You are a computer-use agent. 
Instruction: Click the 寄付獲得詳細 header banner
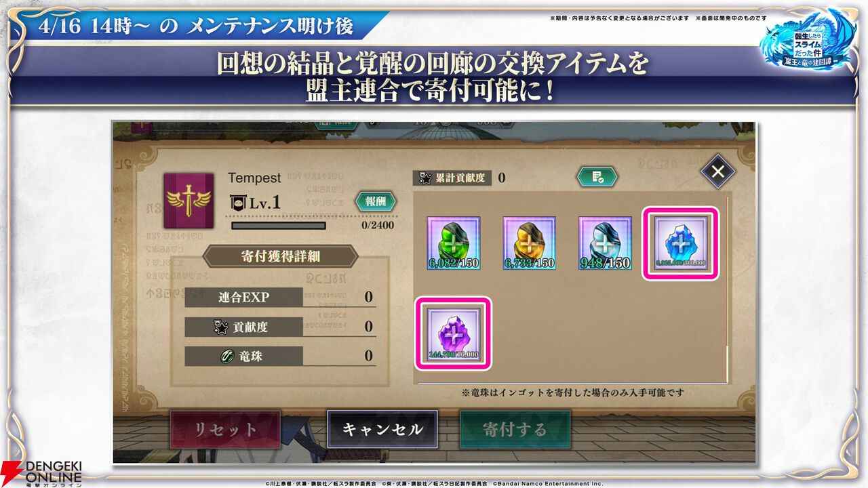point(281,256)
